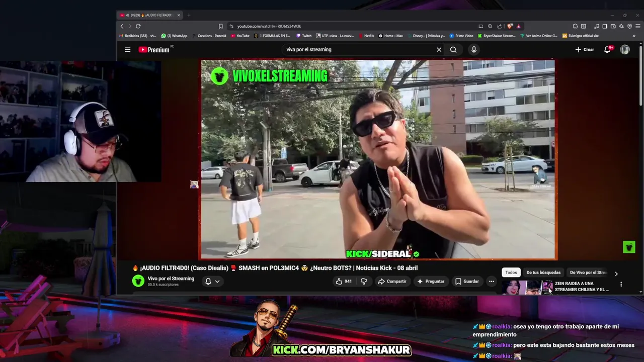Open the BryanShakur Stream bookmark
This screenshot has width=644, height=362.
pyautogui.click(x=497, y=36)
